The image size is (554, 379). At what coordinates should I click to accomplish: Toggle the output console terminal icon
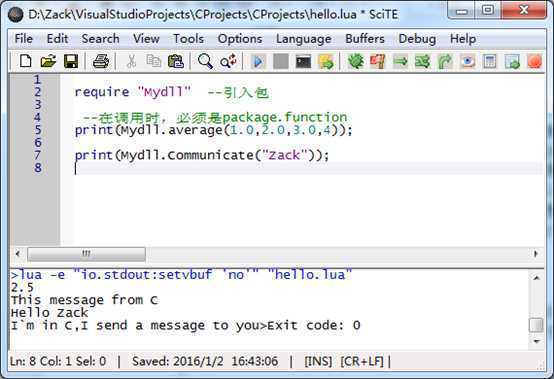click(303, 61)
